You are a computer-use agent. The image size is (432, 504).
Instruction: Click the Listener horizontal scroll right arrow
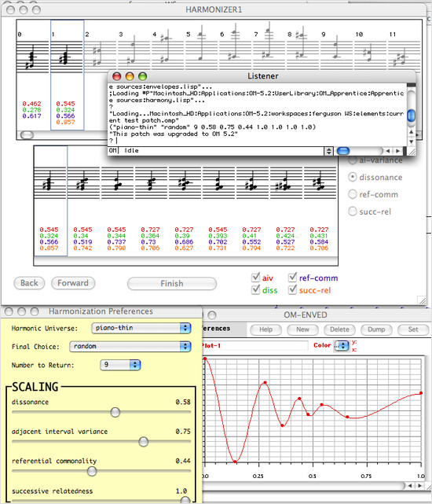point(398,151)
